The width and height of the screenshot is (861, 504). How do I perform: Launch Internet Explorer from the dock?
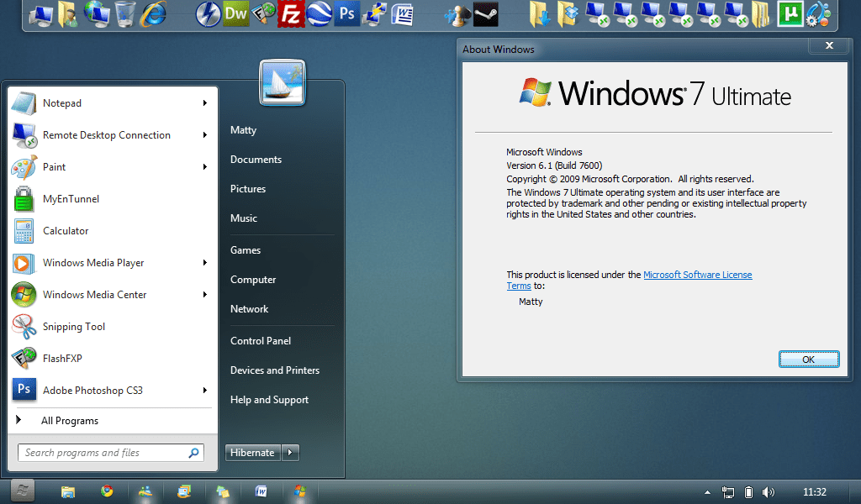click(153, 13)
